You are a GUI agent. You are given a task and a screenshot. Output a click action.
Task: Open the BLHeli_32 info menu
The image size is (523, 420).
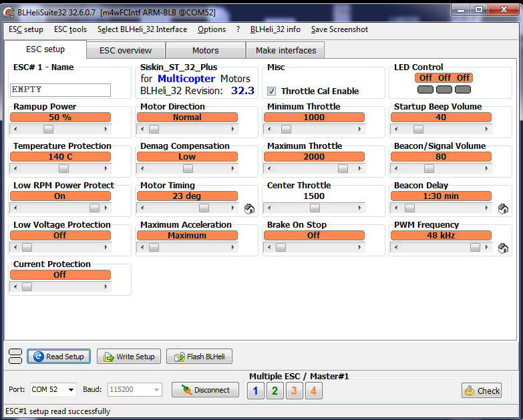pyautogui.click(x=275, y=29)
